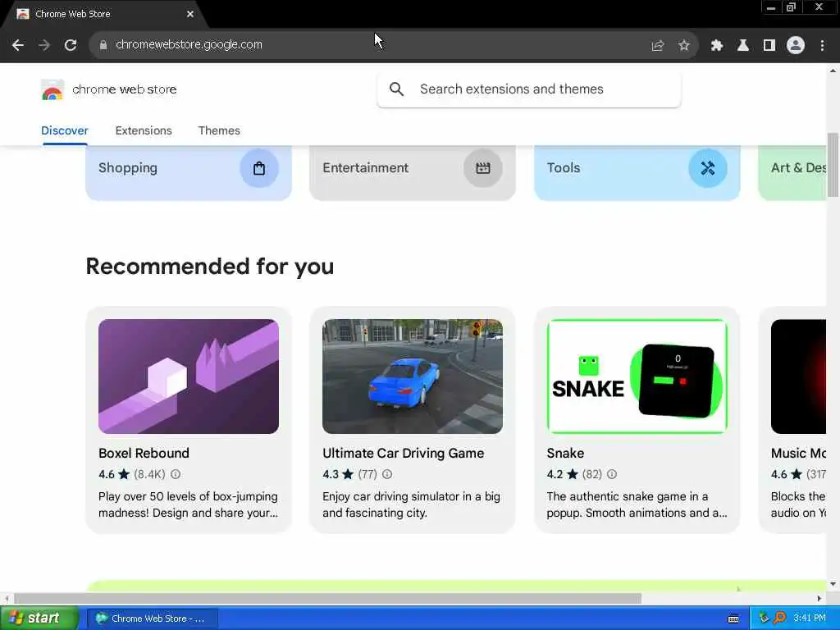Click the horizontal scrollbar right arrow
This screenshot has width=840, height=630.
tap(819, 598)
